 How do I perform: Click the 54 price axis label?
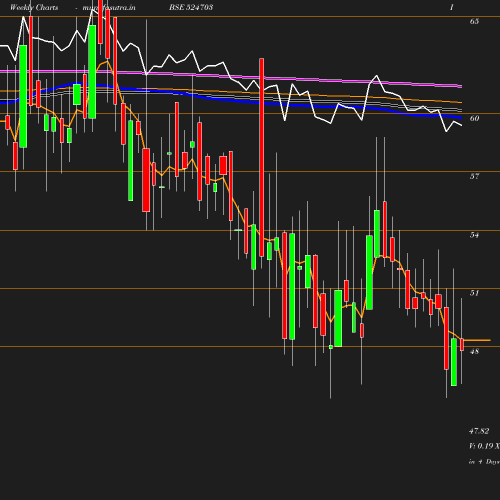(x=474, y=235)
